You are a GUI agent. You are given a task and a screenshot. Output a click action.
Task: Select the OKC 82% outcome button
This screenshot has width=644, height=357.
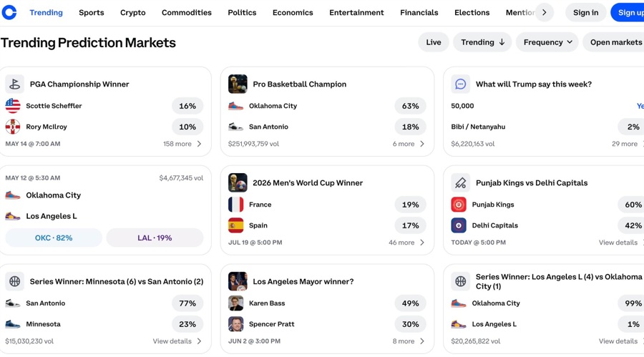54,238
